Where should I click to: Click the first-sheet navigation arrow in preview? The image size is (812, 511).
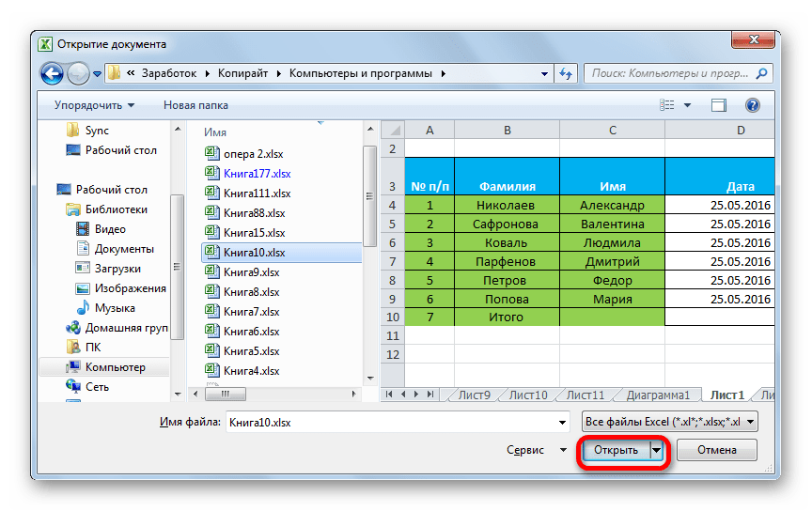point(389,394)
